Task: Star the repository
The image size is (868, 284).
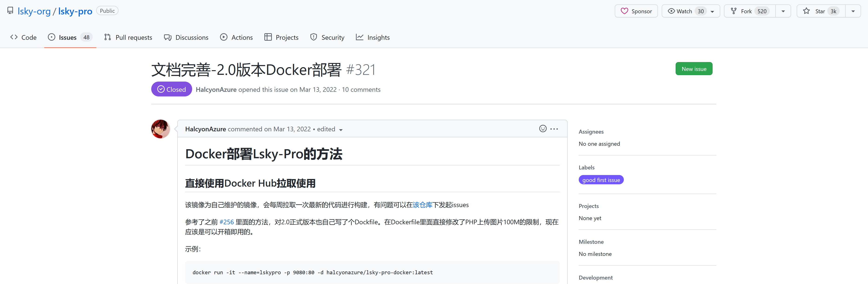Action: tap(821, 11)
